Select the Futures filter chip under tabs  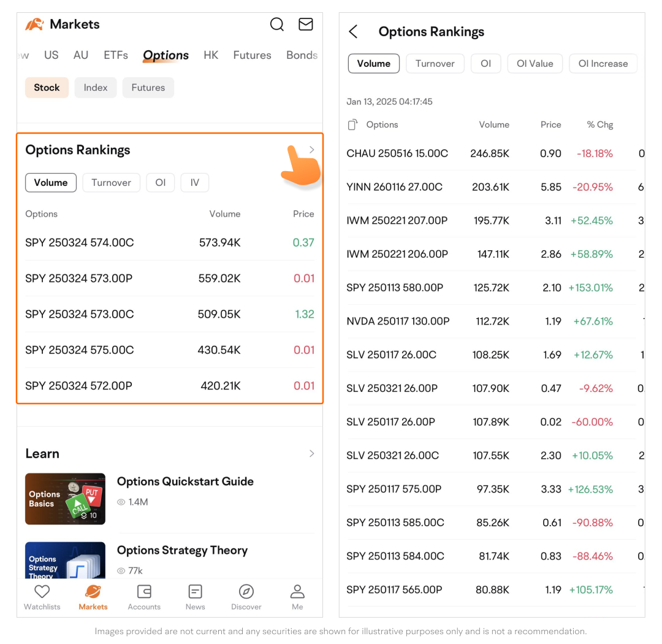[148, 88]
